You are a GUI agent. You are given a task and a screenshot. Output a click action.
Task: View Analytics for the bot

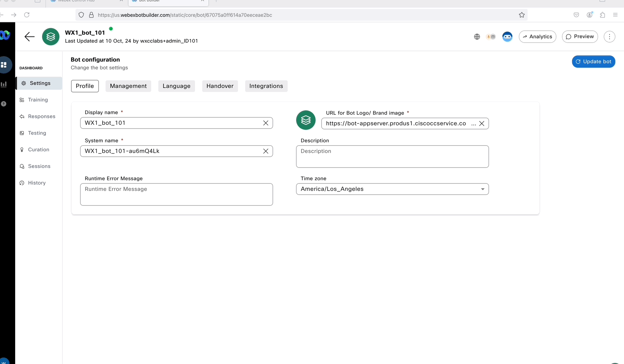537,36
